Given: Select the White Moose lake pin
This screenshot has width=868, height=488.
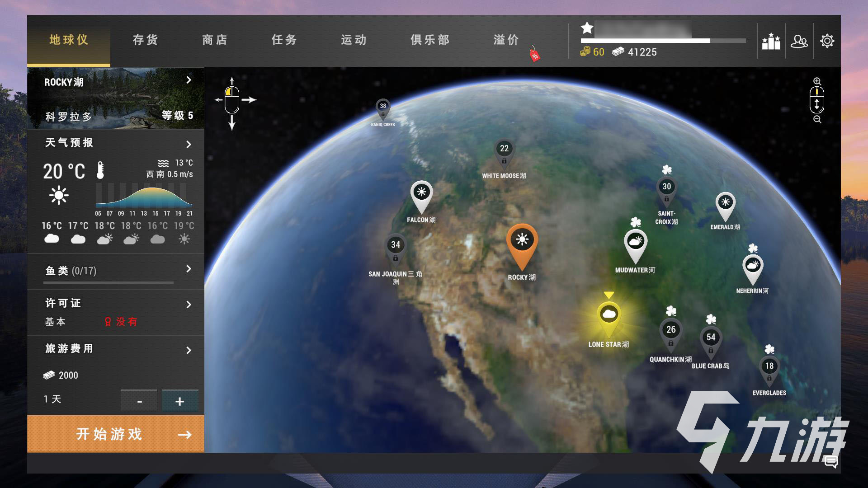Looking at the screenshot, I should (504, 154).
